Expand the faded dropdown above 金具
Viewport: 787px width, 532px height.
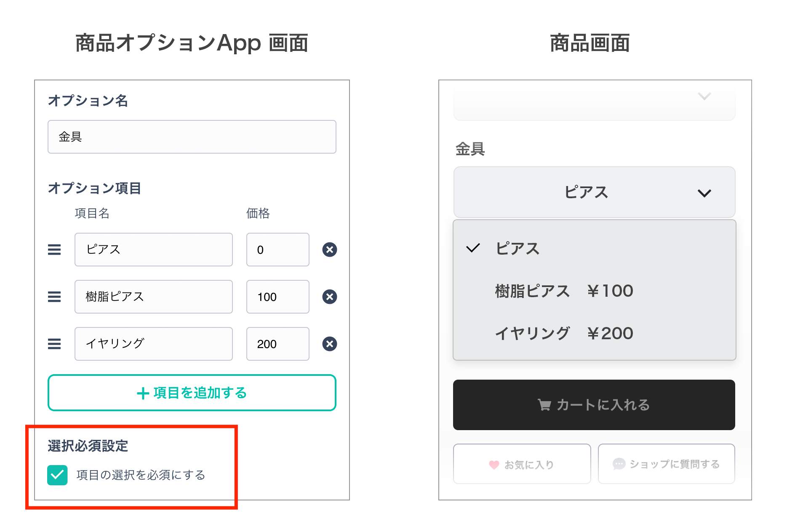point(594,101)
